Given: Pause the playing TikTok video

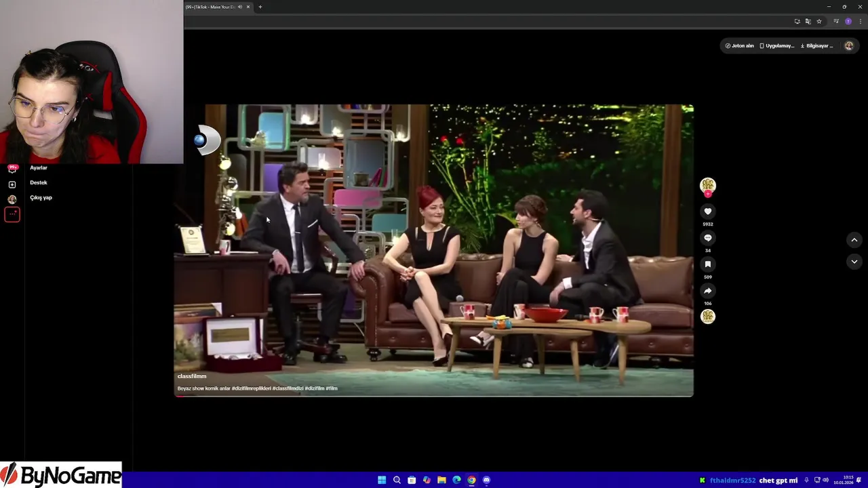Looking at the screenshot, I should click(x=434, y=250).
